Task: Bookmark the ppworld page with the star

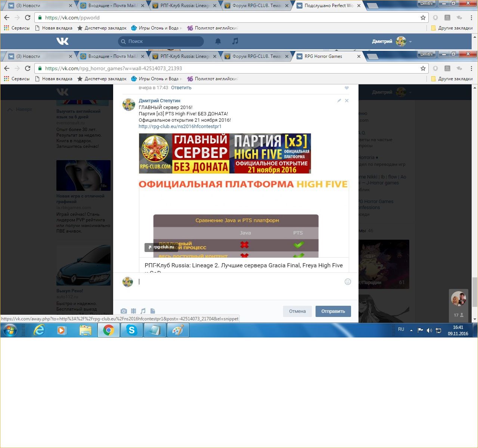Action: 423,18
